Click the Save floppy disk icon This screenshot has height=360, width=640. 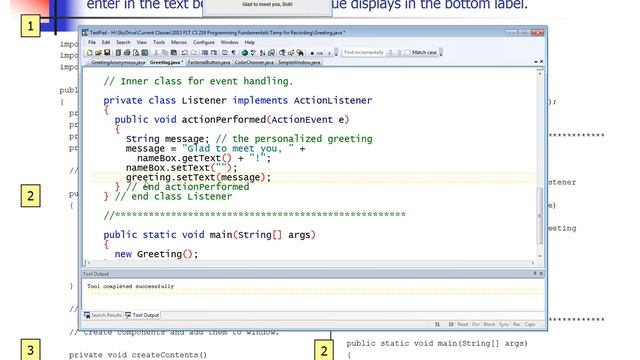[x=107, y=53]
